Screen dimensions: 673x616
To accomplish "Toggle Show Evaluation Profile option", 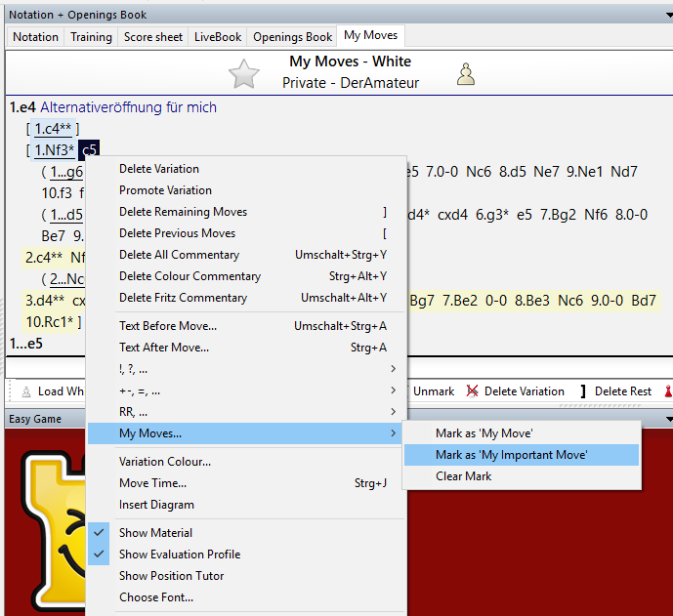I will (x=179, y=554).
